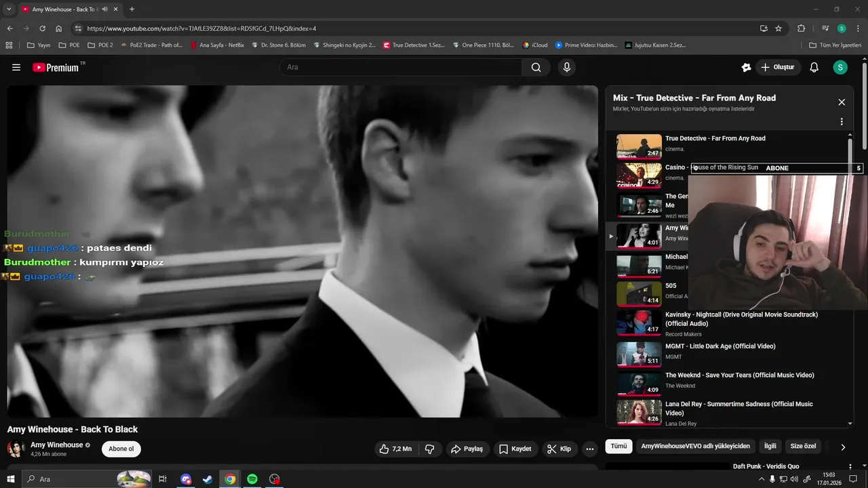
Task: Play True Detective - Far From Any Road
Action: point(730,146)
